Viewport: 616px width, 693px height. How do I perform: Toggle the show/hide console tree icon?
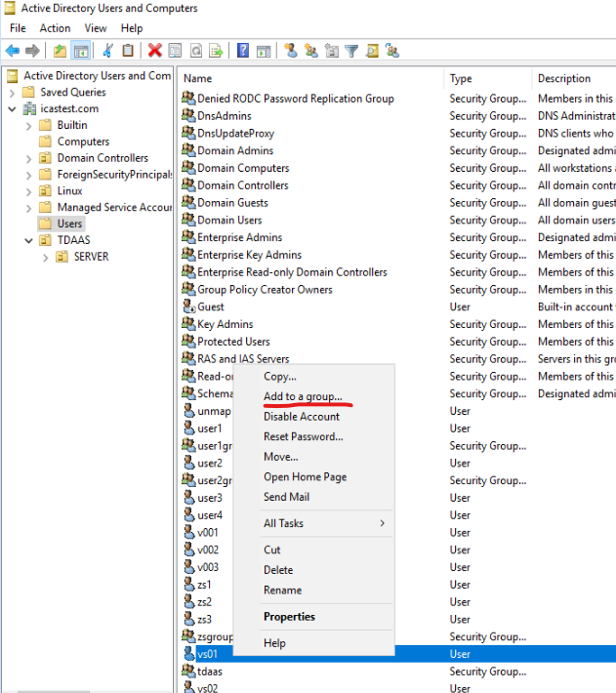coord(81,51)
